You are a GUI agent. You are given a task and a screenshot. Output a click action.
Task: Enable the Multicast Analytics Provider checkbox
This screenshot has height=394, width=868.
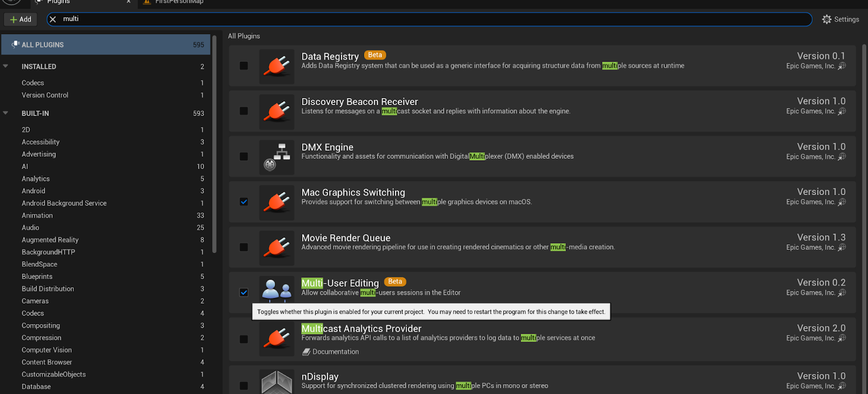pyautogui.click(x=244, y=339)
